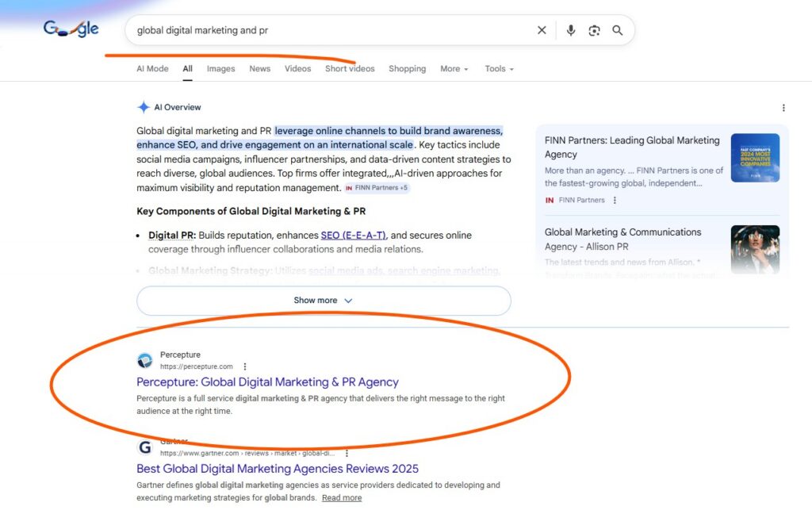The width and height of the screenshot is (812, 510).
Task: Open the Best Global Digital Marketing Agencies Reviews 2025 link
Action: click(277, 469)
